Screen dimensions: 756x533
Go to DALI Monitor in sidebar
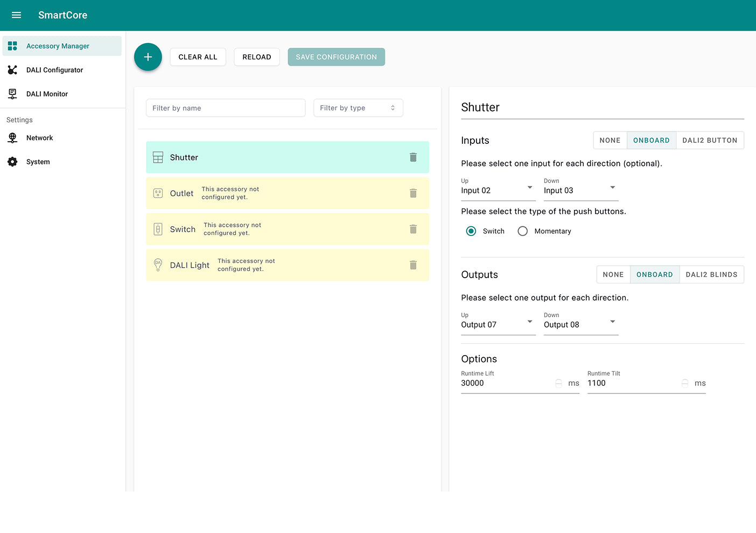point(47,94)
